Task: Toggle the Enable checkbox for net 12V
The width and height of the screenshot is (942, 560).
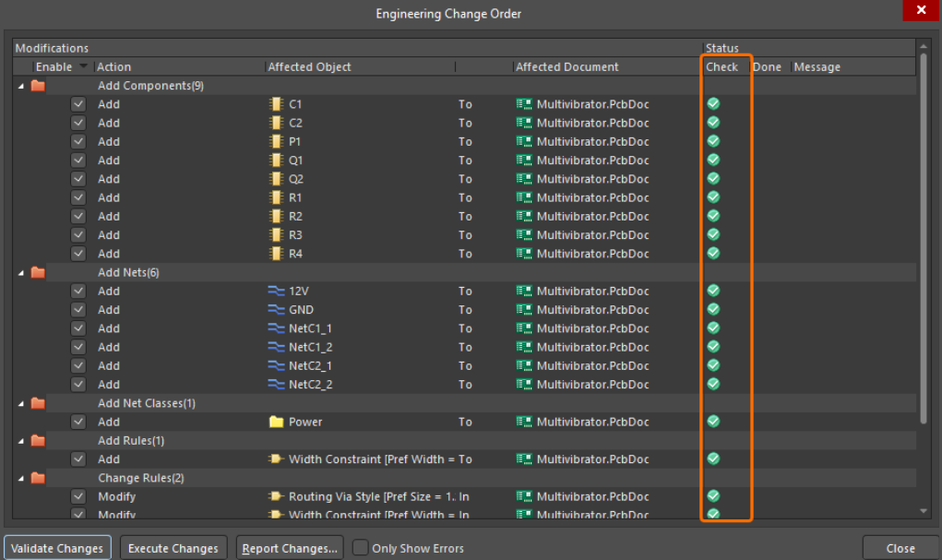Action: pyautogui.click(x=78, y=292)
